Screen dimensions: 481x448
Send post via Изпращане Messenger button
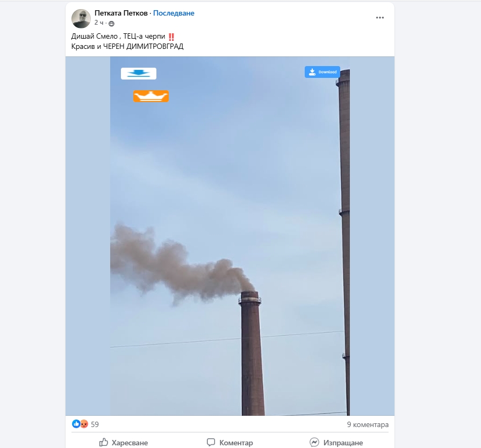336,443
